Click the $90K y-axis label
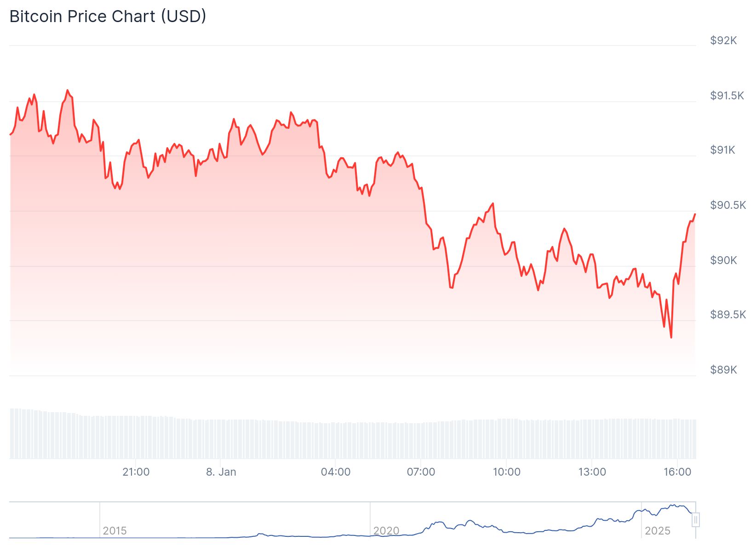 tap(723, 260)
